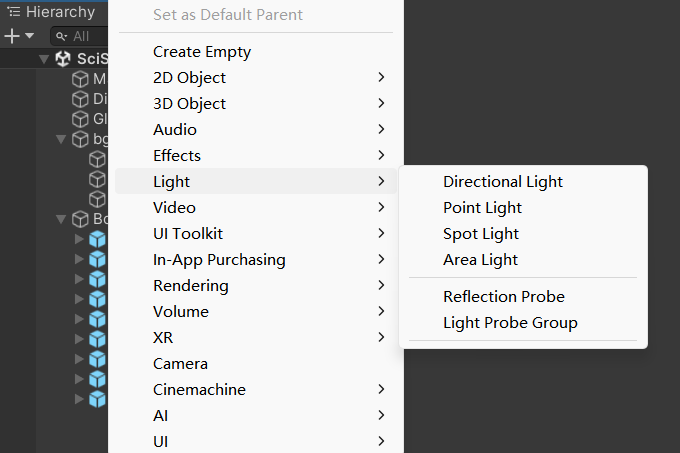Click the Unity scene icon beside SciS
This screenshot has height=453, width=680.
point(63,59)
